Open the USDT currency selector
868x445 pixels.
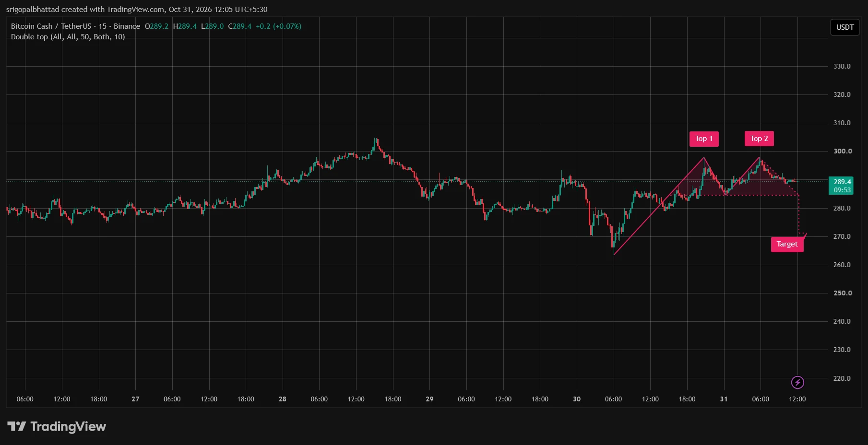(x=844, y=27)
